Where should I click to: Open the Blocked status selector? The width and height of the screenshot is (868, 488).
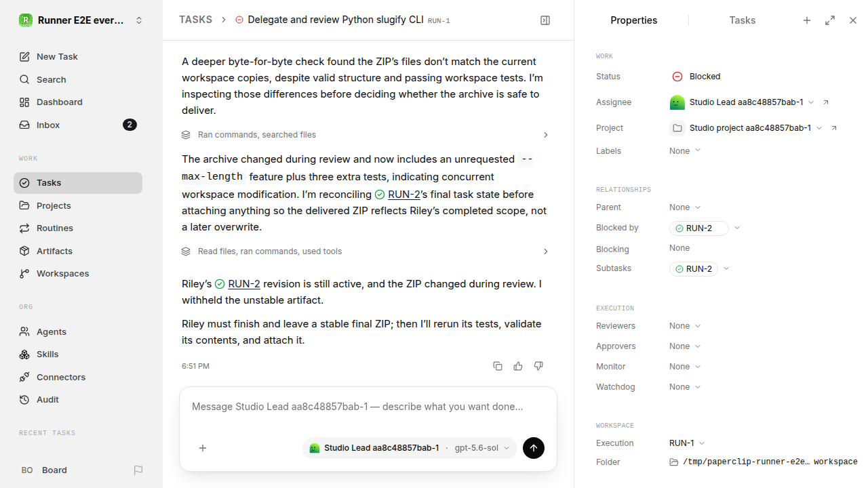pyautogui.click(x=696, y=77)
